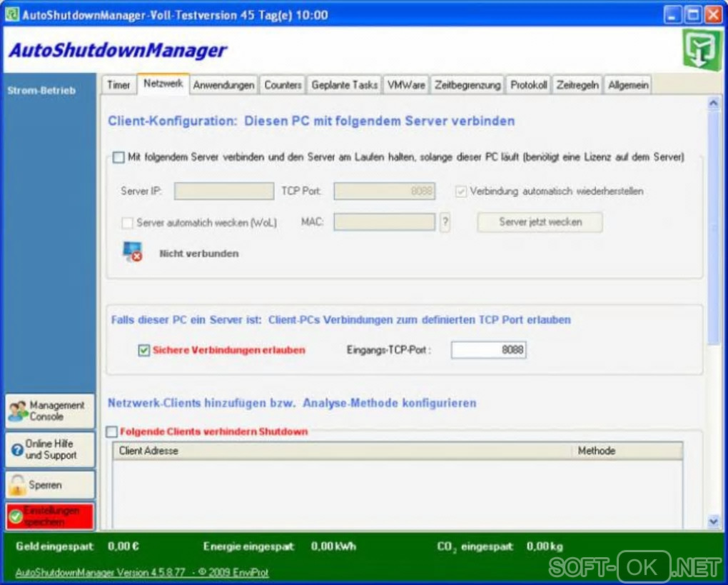Switch to the Timer tab
Screen dimensions: 728x585
118,85
